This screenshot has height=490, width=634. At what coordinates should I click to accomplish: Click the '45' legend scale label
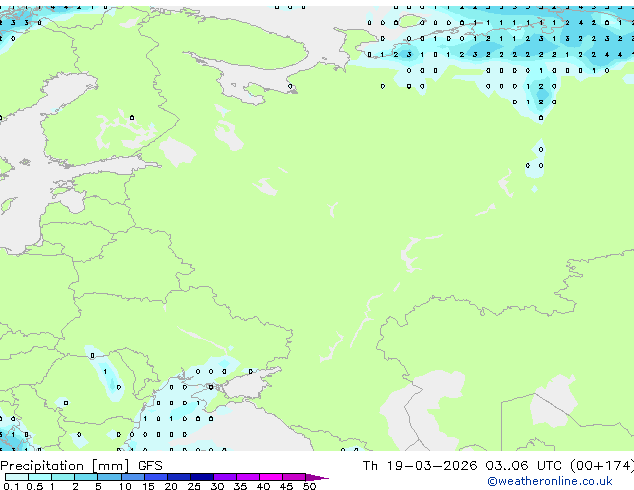[286, 486]
